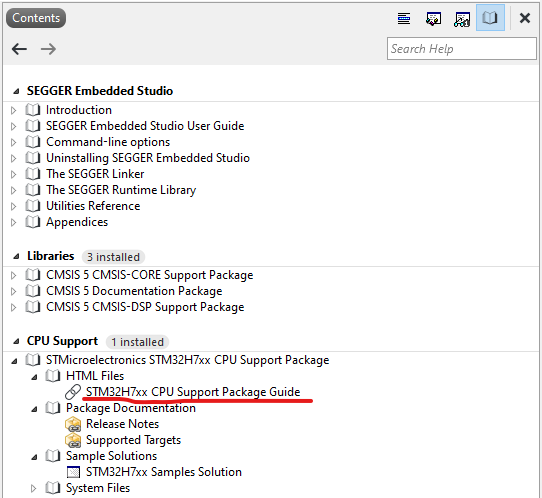Open STM32H7xx Samples Solution
542x498 pixels.
coord(164,472)
